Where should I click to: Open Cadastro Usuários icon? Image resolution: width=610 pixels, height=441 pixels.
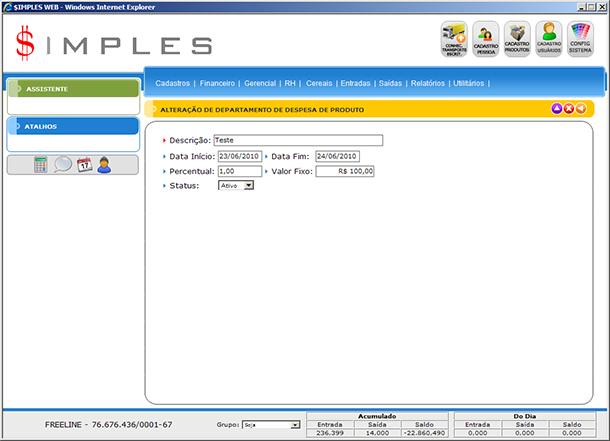coord(548,39)
